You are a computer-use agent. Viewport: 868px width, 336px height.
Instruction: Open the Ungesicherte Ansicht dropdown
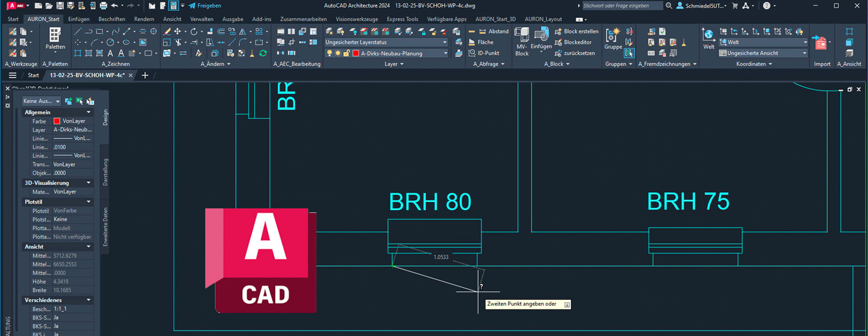763,53
